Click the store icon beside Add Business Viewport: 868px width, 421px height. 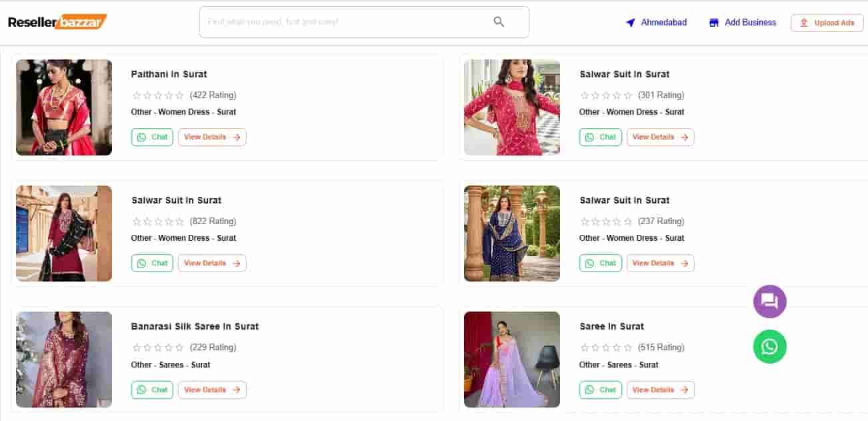tap(714, 23)
